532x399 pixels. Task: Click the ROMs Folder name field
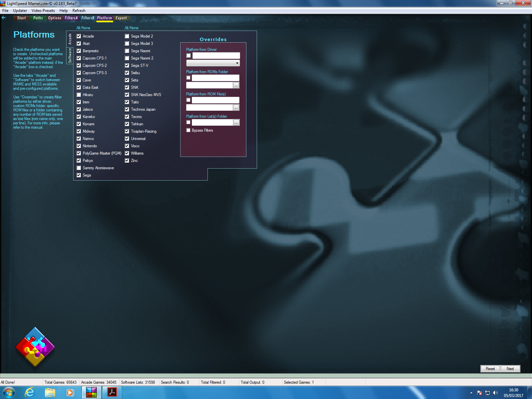click(215, 78)
